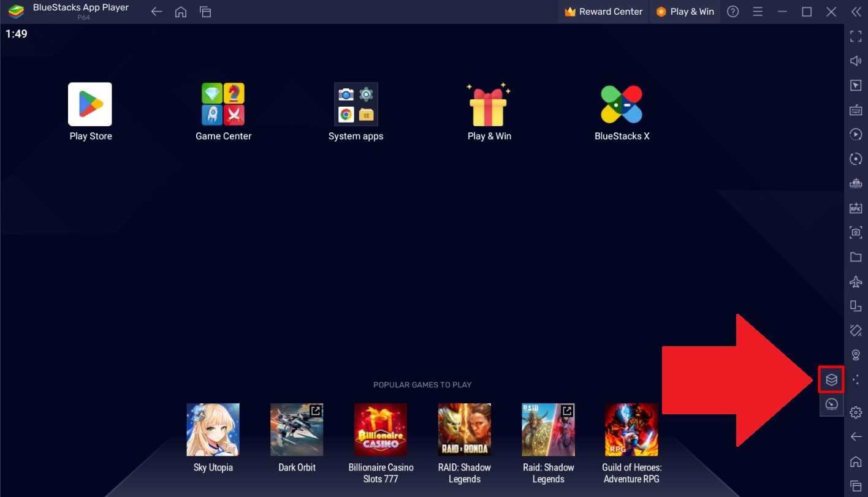Image resolution: width=868 pixels, height=497 pixels.
Task: Click the rotate screen icon
Action: pyautogui.click(x=856, y=306)
